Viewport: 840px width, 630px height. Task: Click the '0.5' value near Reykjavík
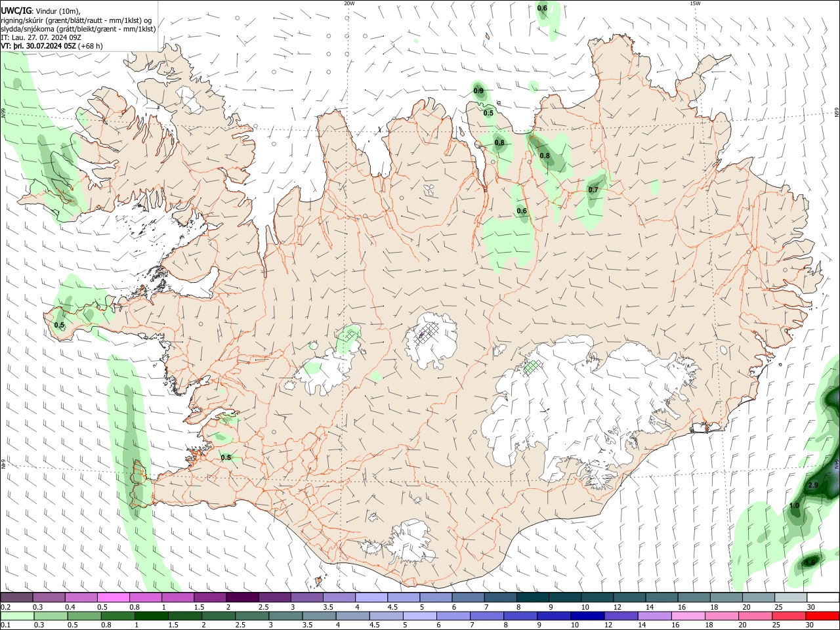coord(226,457)
